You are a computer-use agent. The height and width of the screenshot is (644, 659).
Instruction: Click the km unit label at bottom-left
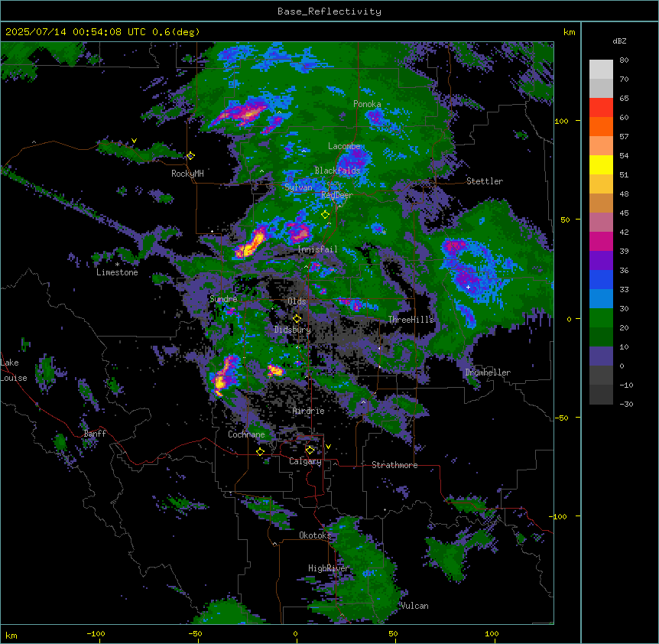pyautogui.click(x=11, y=636)
